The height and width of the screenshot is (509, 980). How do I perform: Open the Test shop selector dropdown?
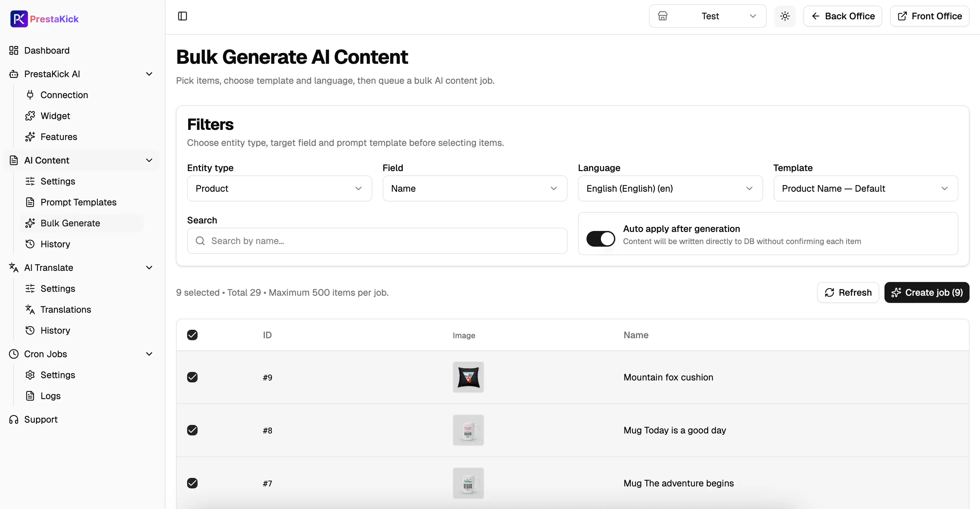point(708,16)
